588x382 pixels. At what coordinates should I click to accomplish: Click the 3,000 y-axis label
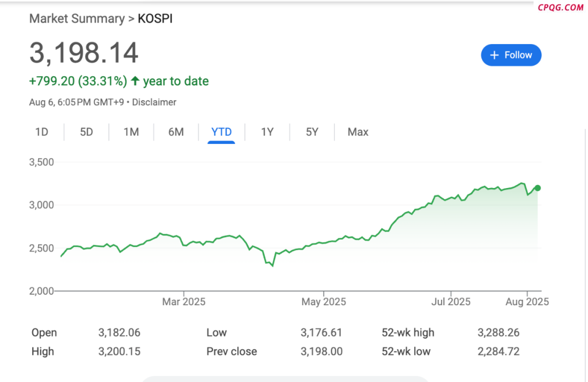coord(41,205)
